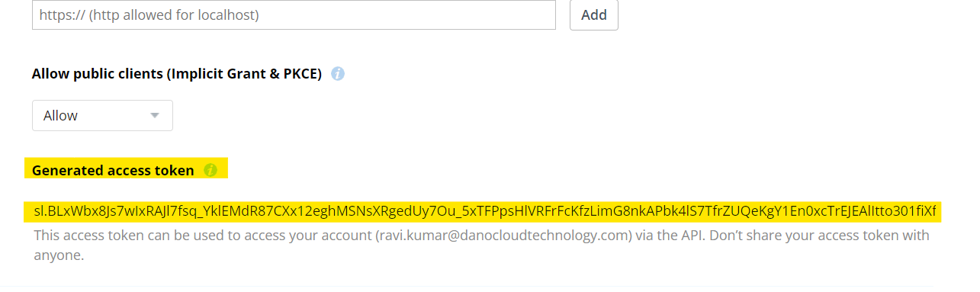980x292 pixels.
Task: Click the dropdown arrow in the Allow combo box
Action: (155, 116)
